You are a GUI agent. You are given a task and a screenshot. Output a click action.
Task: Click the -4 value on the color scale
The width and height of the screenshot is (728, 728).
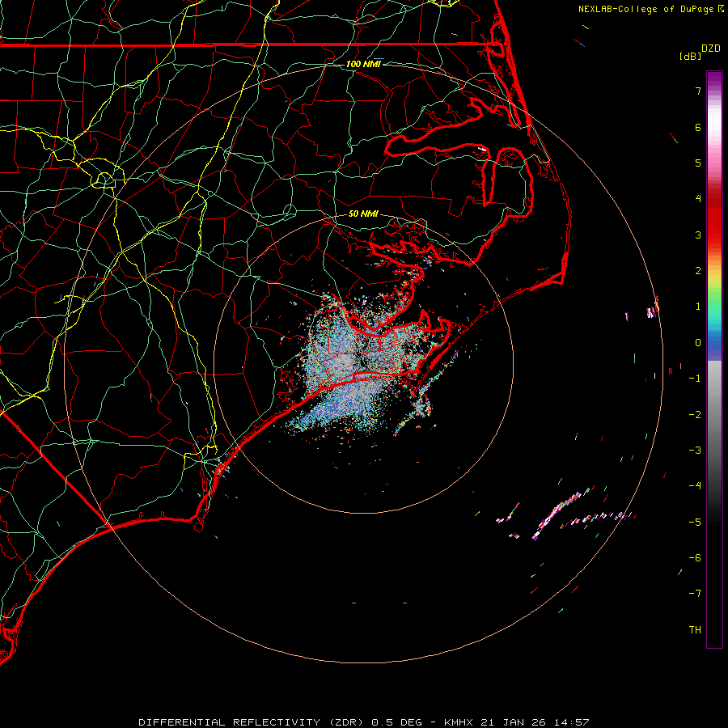pos(695,486)
